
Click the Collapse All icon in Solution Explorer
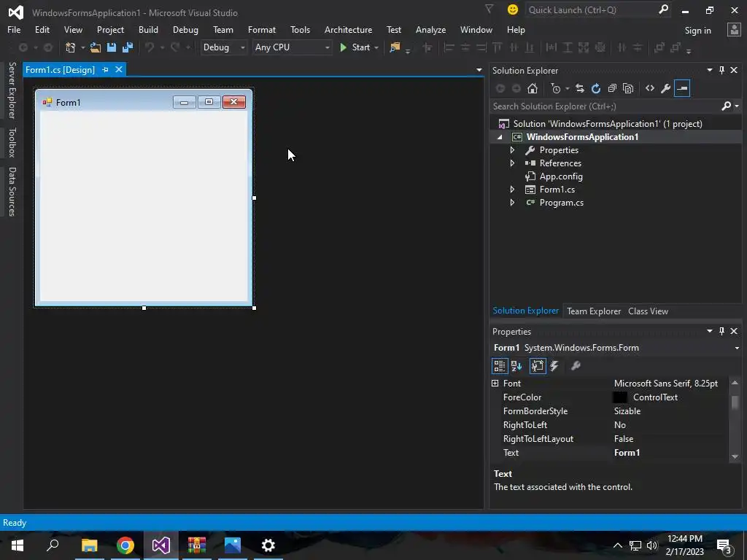point(612,88)
